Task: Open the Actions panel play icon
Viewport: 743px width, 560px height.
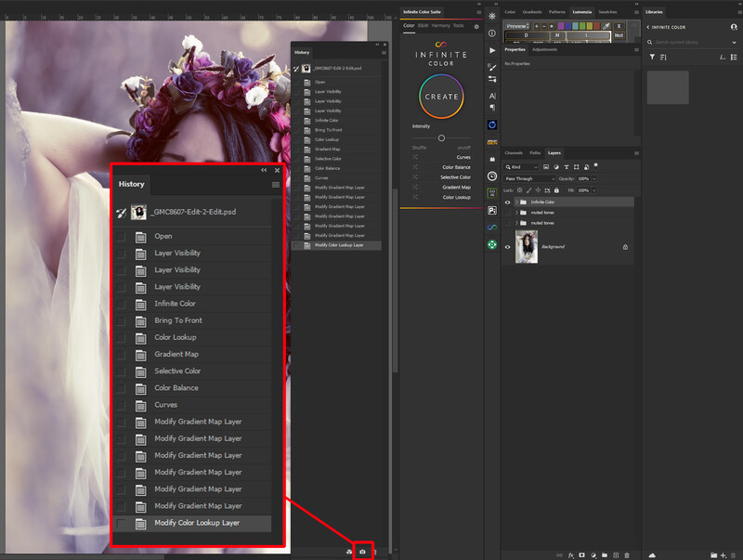Action: [x=492, y=50]
